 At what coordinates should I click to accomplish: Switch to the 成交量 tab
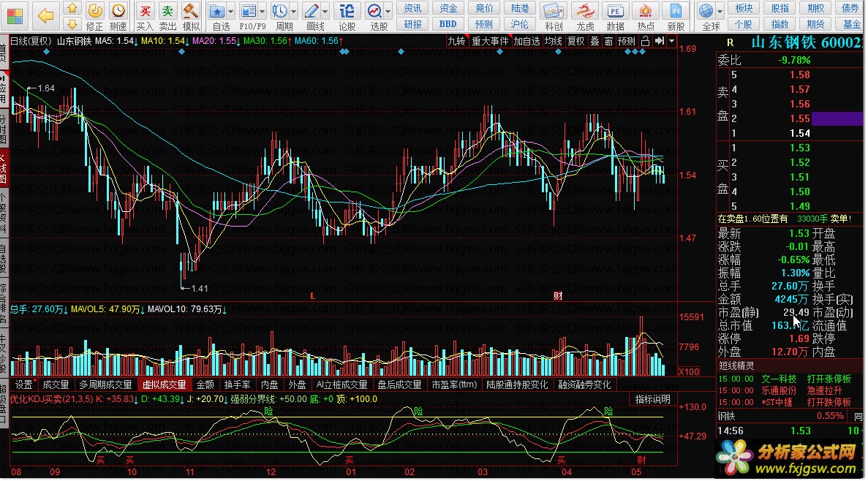pos(56,385)
